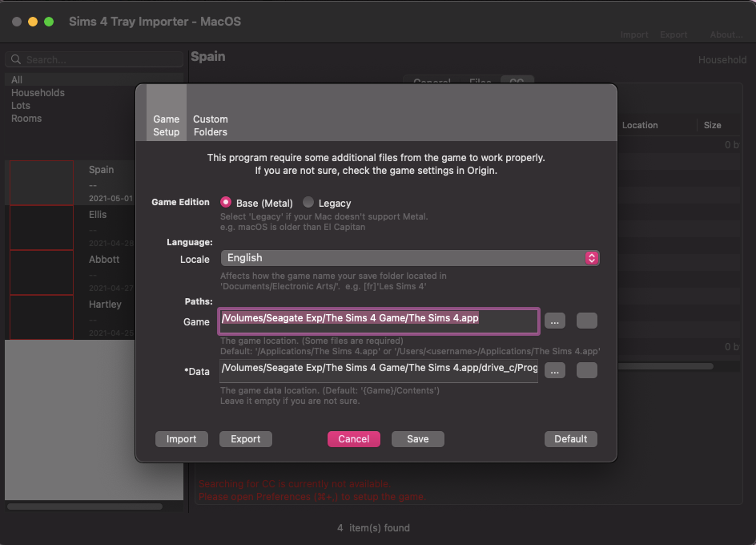Click blank button beside Game path
The width and height of the screenshot is (756, 545).
(587, 321)
